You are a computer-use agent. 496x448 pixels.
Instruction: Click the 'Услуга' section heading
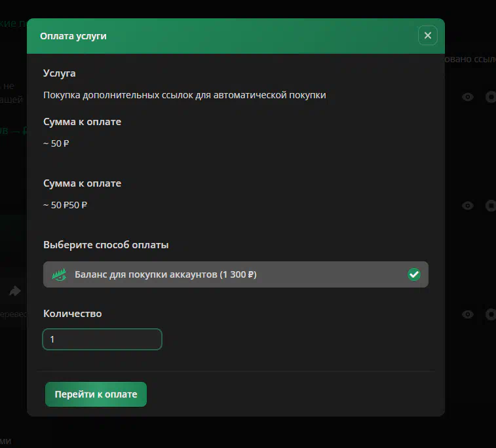(x=59, y=73)
